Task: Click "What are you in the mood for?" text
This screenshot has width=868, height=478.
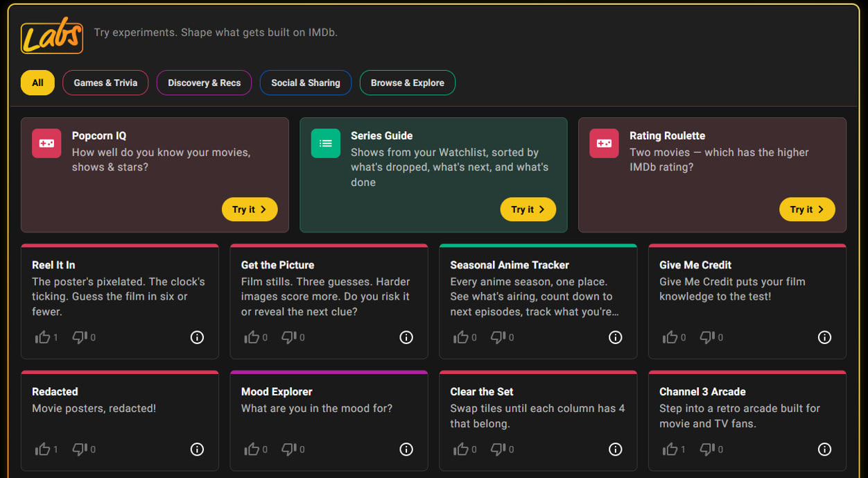Action: point(317,409)
